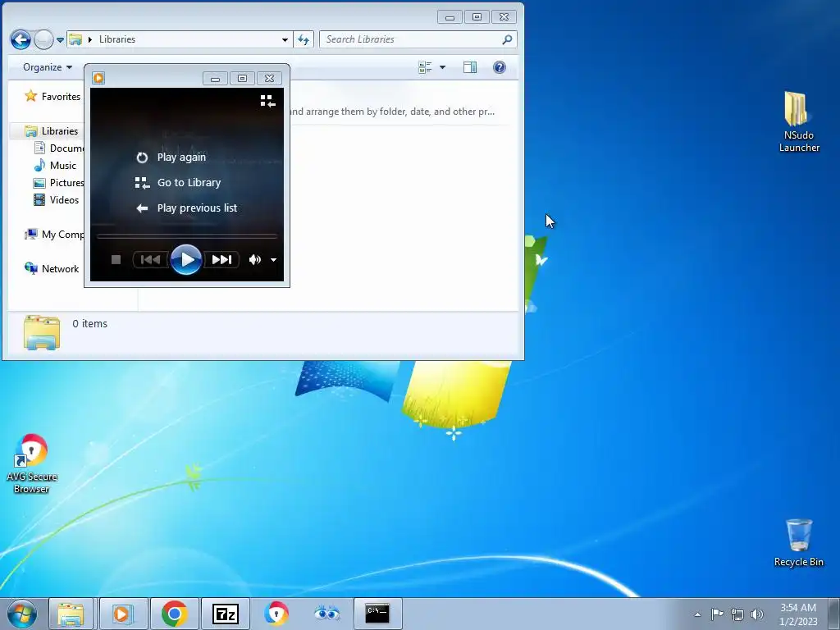Viewport: 840px width, 630px height.
Task: Select Network in navigation pane
Action: (52, 268)
